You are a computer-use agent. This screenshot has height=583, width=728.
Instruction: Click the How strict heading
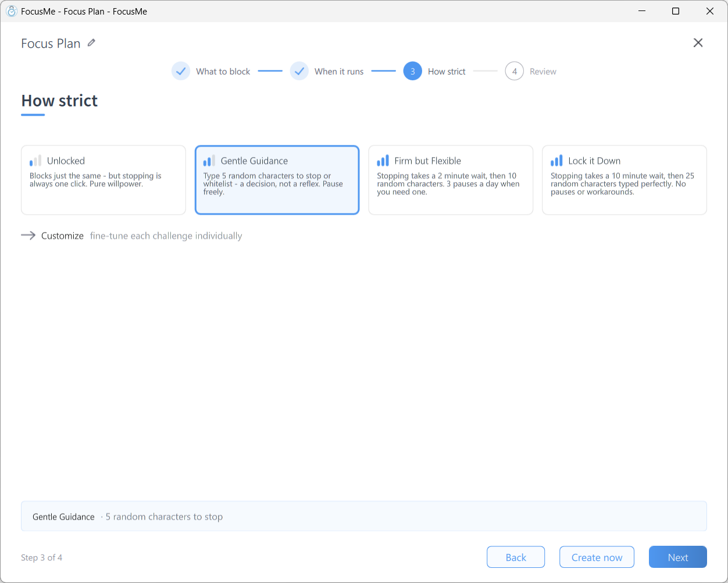tap(59, 101)
